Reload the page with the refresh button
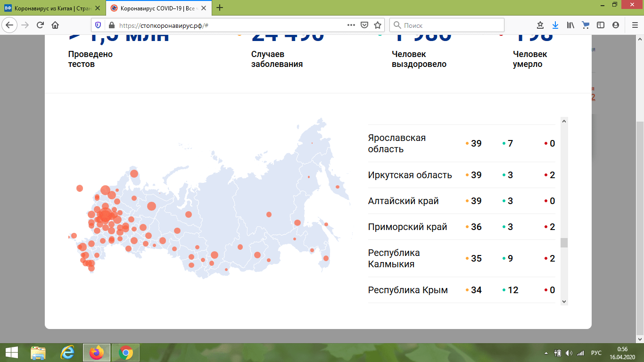The image size is (644, 362). point(41,25)
